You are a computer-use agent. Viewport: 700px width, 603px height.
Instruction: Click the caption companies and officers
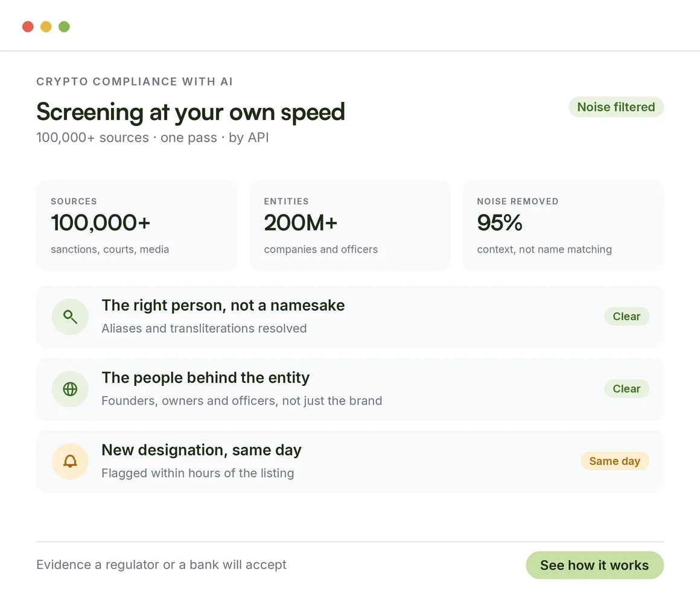[x=320, y=249]
